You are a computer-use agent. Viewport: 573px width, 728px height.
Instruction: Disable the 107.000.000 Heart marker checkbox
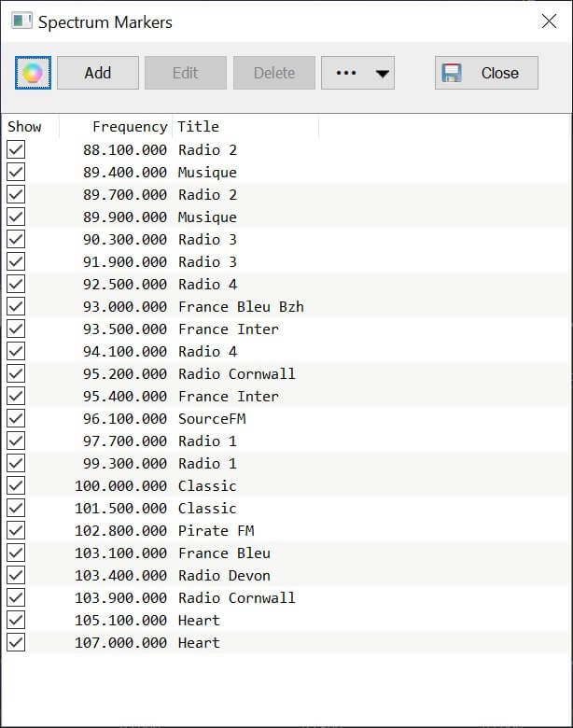coord(16,642)
